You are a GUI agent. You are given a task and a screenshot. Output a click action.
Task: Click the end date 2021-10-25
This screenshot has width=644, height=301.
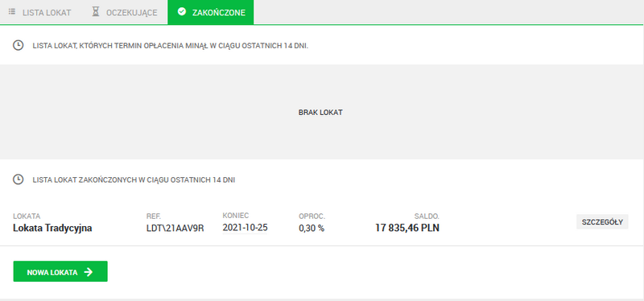click(245, 228)
